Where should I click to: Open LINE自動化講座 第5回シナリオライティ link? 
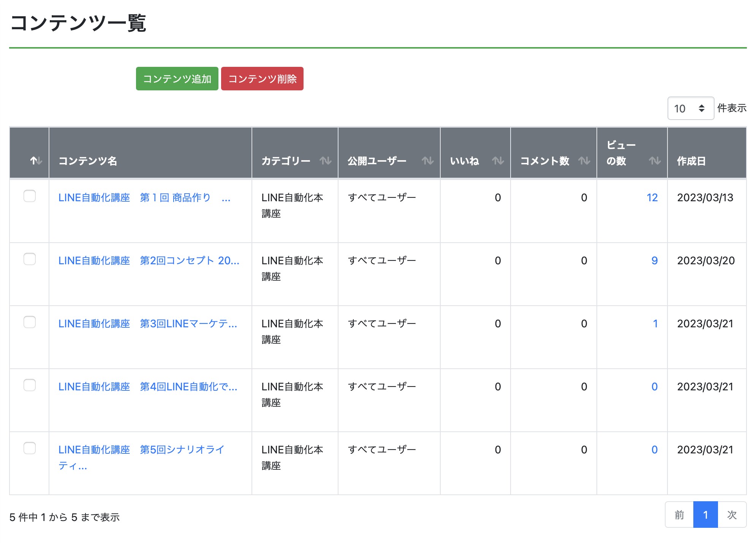pos(141,458)
